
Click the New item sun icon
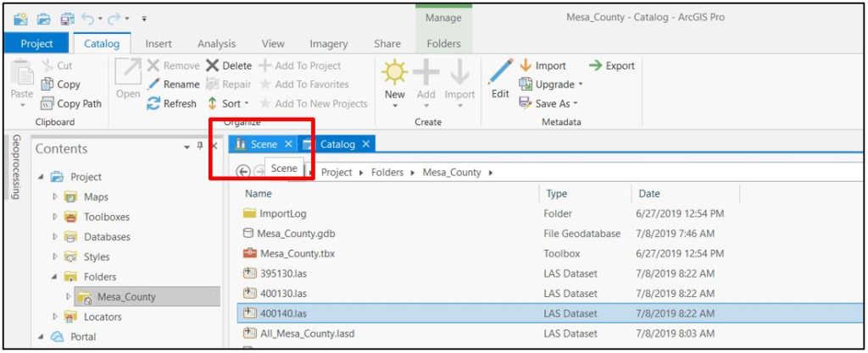[x=394, y=73]
